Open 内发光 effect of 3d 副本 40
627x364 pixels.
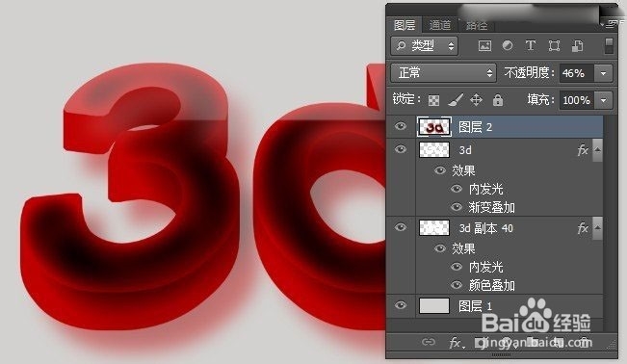click(x=485, y=267)
